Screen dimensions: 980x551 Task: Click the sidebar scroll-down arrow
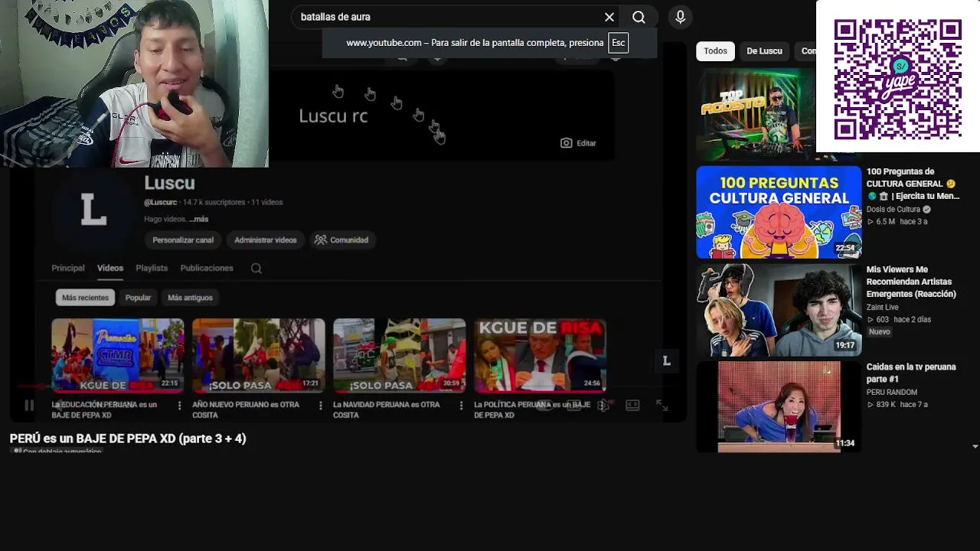(x=975, y=446)
